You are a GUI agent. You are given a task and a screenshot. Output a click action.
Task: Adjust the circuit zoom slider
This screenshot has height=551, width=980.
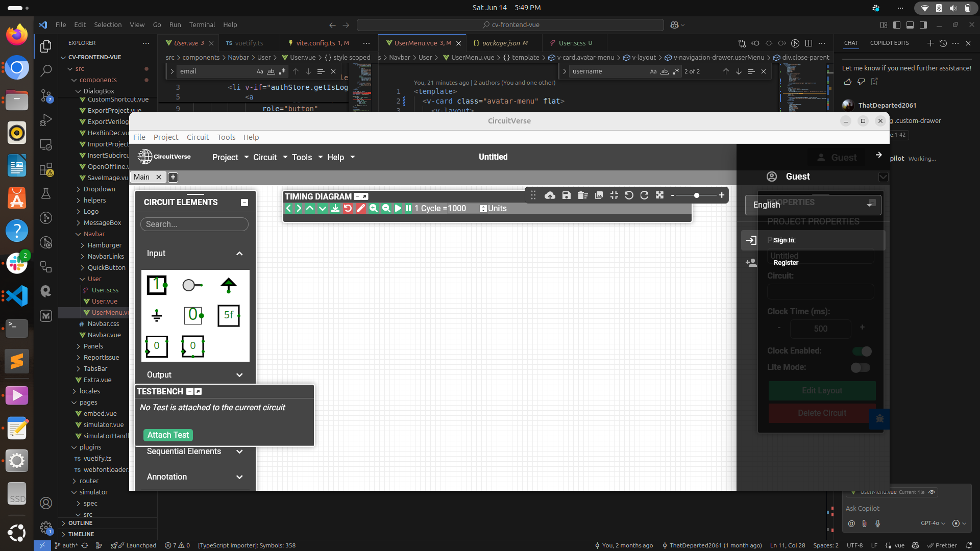coord(696,195)
